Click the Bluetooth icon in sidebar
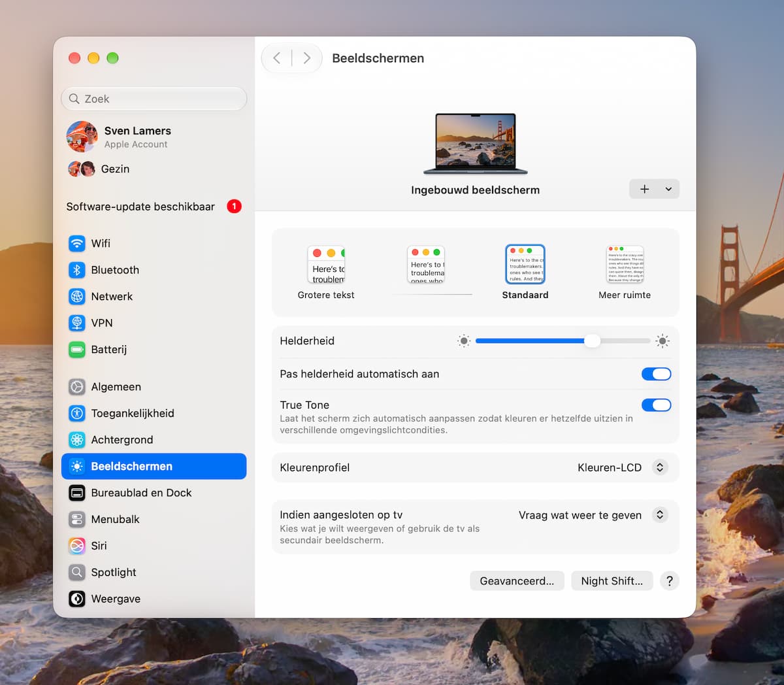 (77, 270)
